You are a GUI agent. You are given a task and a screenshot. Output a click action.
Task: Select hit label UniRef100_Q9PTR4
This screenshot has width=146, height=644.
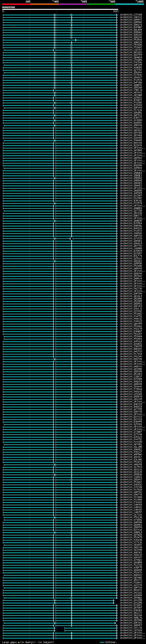click(131, 294)
